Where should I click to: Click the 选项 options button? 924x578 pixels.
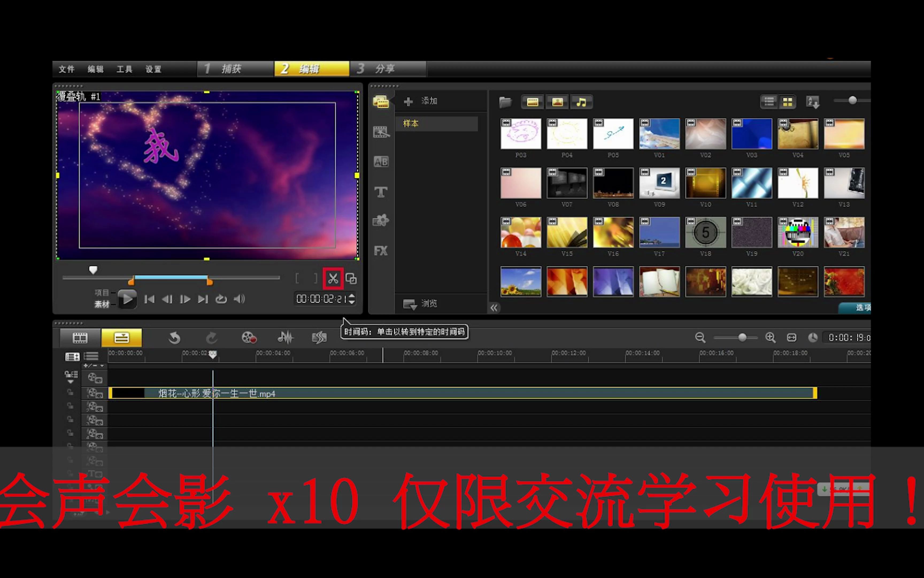[855, 308]
